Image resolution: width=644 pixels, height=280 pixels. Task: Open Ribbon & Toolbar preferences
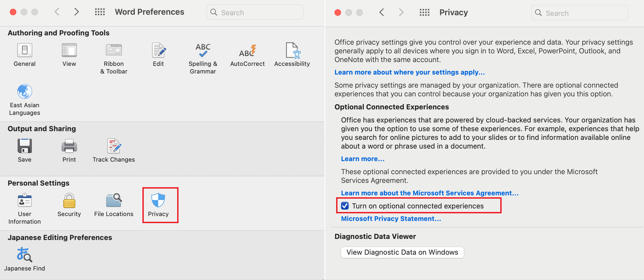114,59
